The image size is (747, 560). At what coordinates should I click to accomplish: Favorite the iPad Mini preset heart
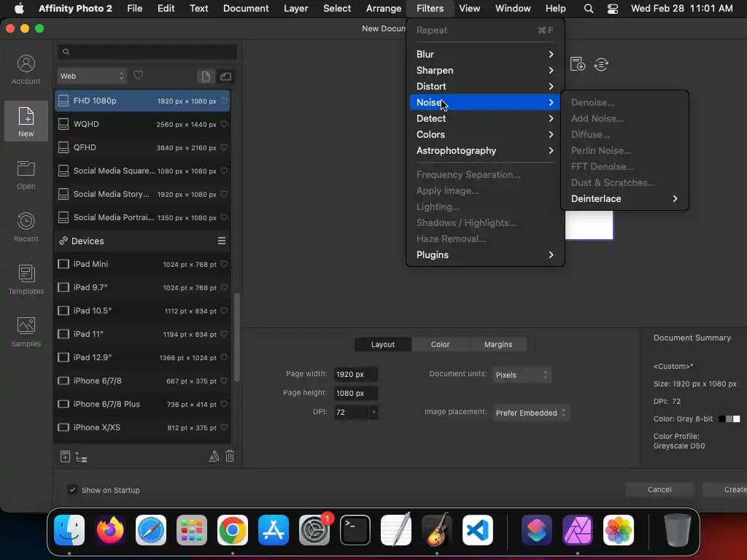click(224, 264)
